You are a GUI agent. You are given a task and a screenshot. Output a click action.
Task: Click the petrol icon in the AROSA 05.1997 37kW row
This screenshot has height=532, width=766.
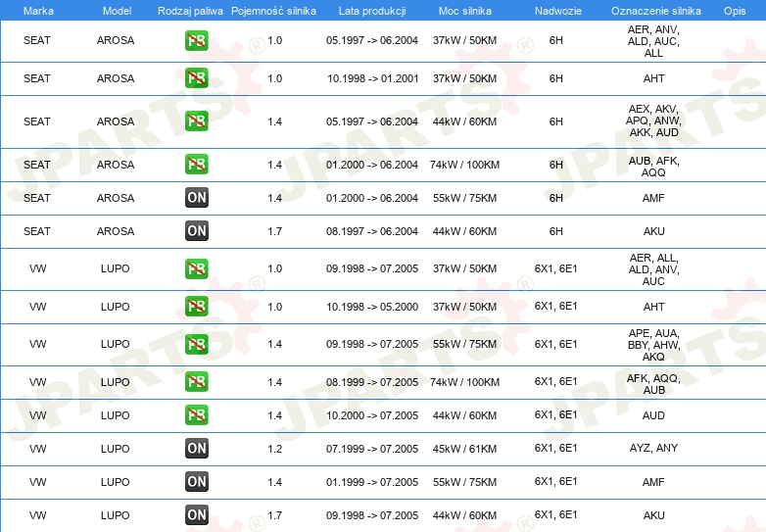click(196, 40)
